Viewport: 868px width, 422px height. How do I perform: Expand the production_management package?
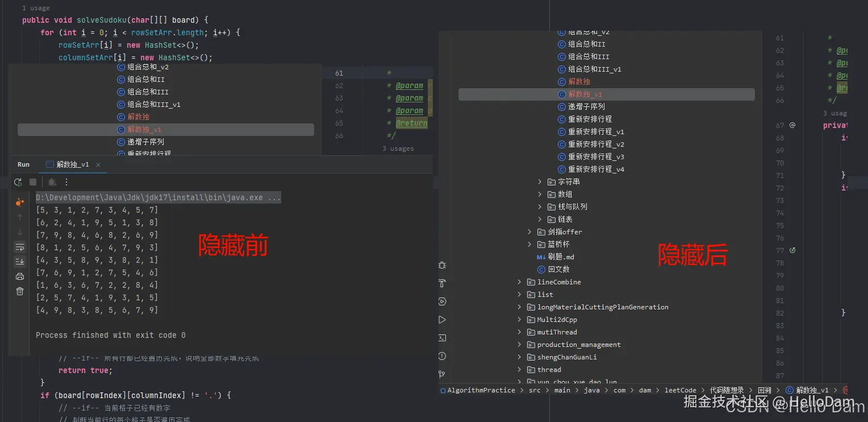(519, 345)
